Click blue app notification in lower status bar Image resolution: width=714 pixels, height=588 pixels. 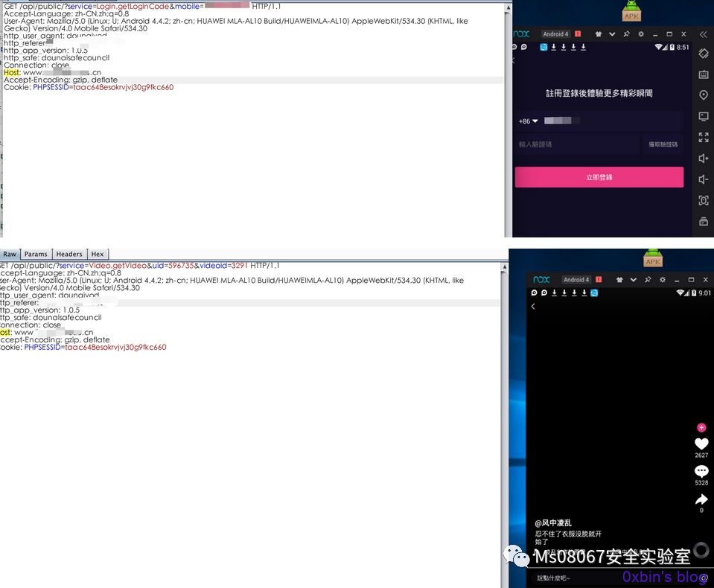pyautogui.click(x=594, y=293)
